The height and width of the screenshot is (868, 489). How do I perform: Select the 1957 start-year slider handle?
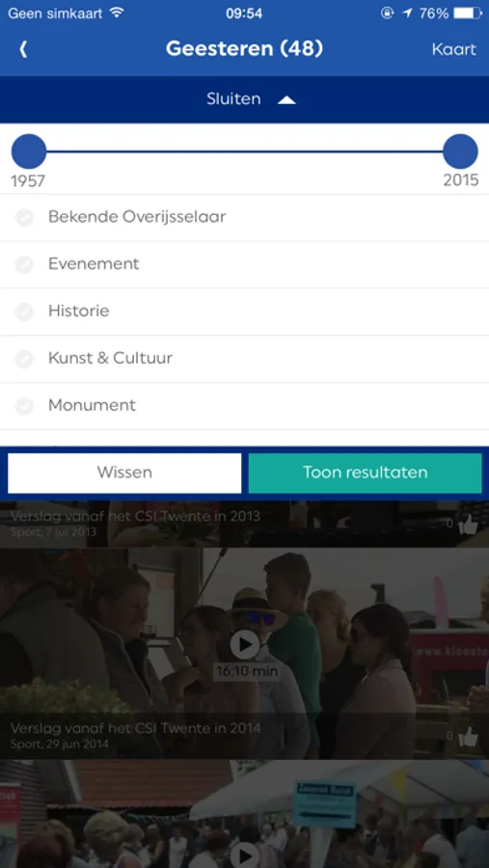coord(29,151)
